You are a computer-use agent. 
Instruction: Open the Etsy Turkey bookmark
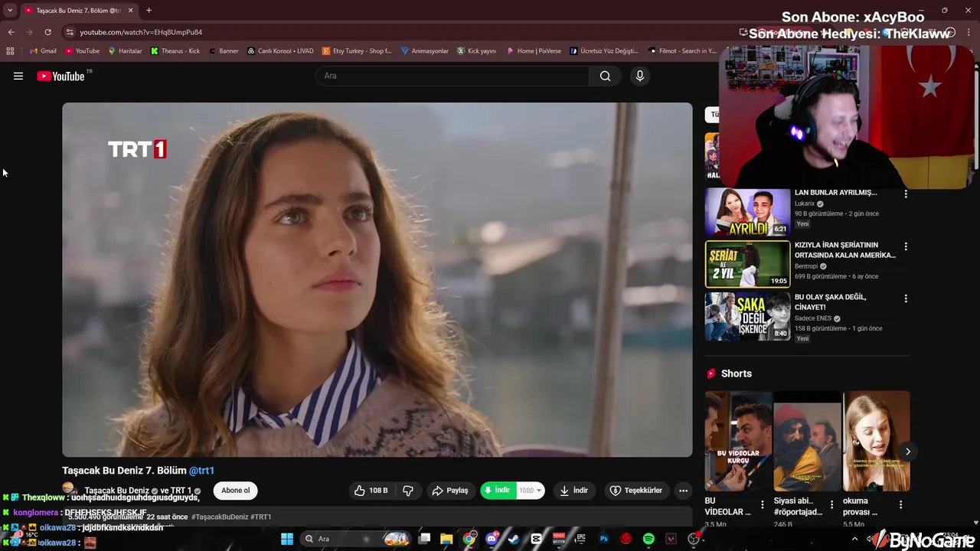point(357,51)
